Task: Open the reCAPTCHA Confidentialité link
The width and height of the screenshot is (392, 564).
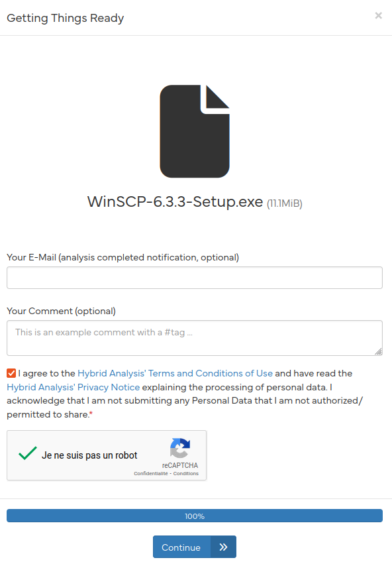Action: [x=151, y=473]
